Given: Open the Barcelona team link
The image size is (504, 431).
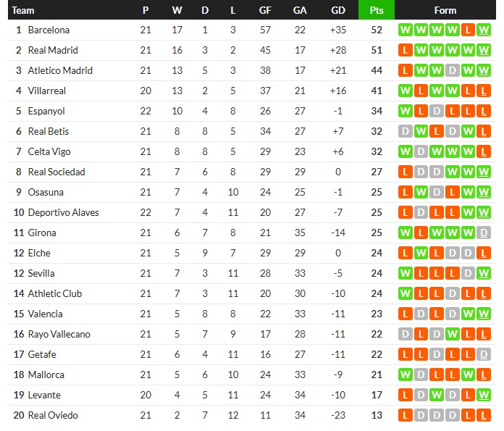Looking at the screenshot, I should (x=49, y=30).
